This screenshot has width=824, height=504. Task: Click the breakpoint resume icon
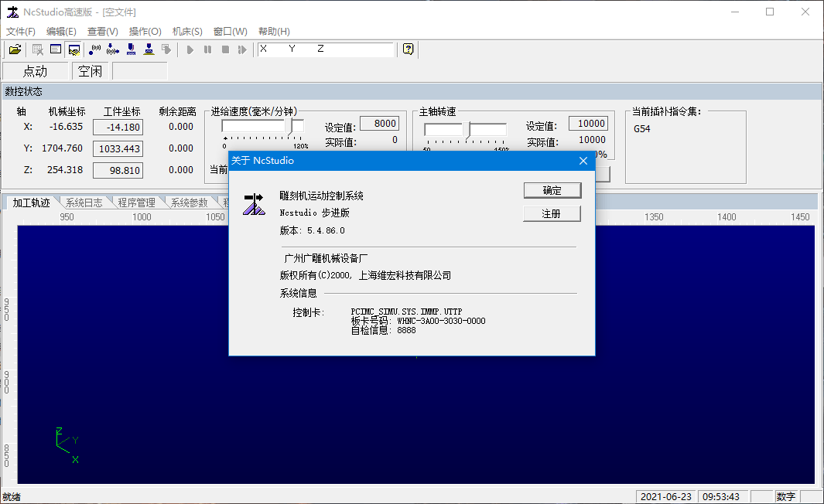pos(242,49)
